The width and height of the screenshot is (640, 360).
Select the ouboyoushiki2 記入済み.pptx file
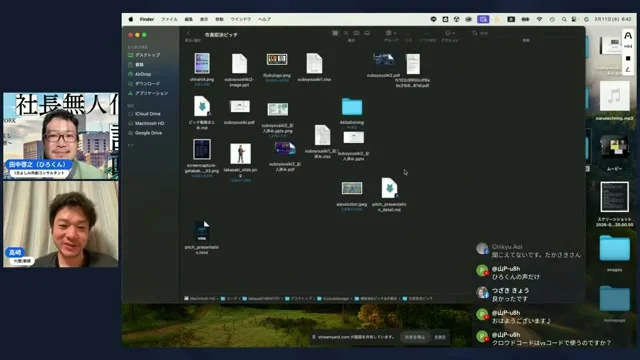point(353,145)
